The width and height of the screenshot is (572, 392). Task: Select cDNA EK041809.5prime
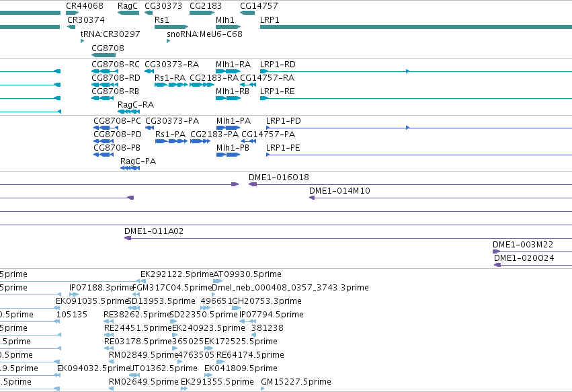[241, 368]
